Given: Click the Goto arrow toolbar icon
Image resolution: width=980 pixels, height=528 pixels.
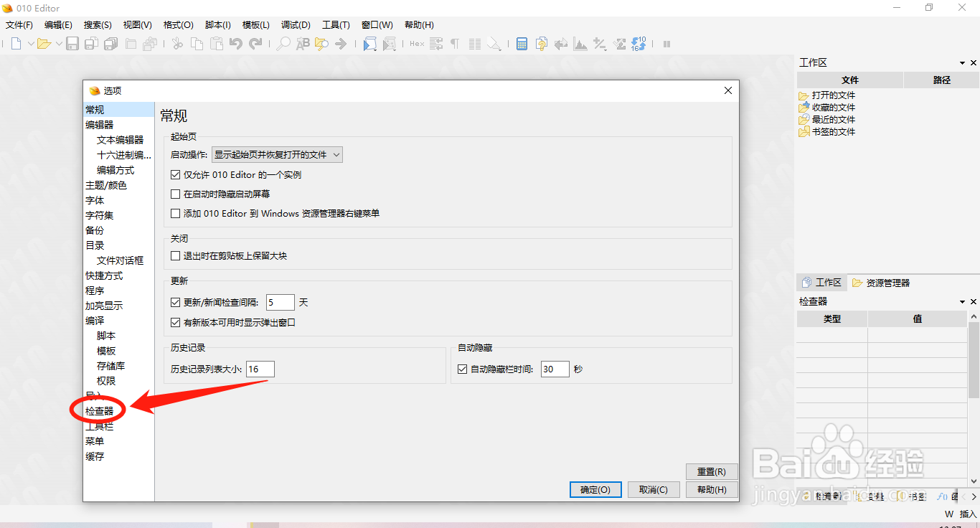Looking at the screenshot, I should pyautogui.click(x=341, y=44).
